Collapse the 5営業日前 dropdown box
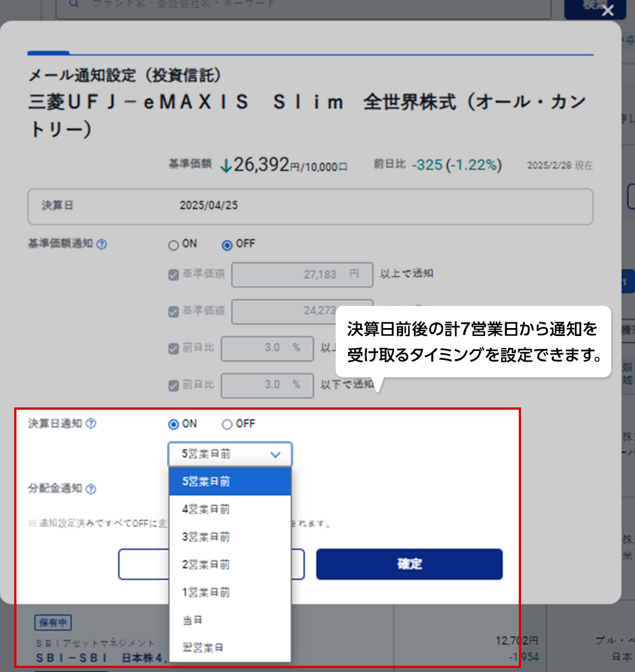The image size is (635, 672). [230, 454]
